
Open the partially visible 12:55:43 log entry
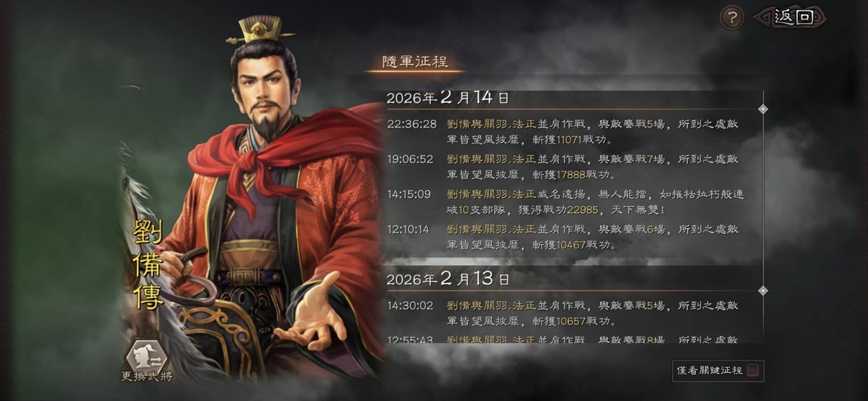563,339
